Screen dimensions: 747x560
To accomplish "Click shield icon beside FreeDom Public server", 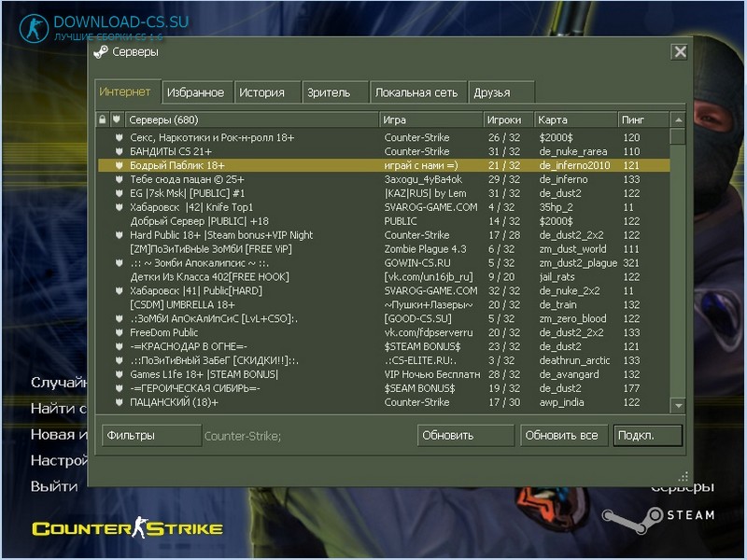I will (x=120, y=332).
